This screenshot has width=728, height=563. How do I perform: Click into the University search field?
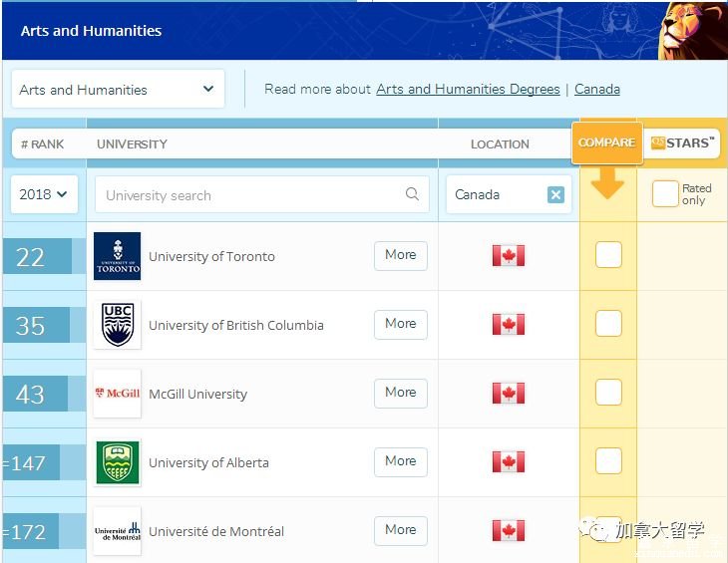(x=262, y=194)
